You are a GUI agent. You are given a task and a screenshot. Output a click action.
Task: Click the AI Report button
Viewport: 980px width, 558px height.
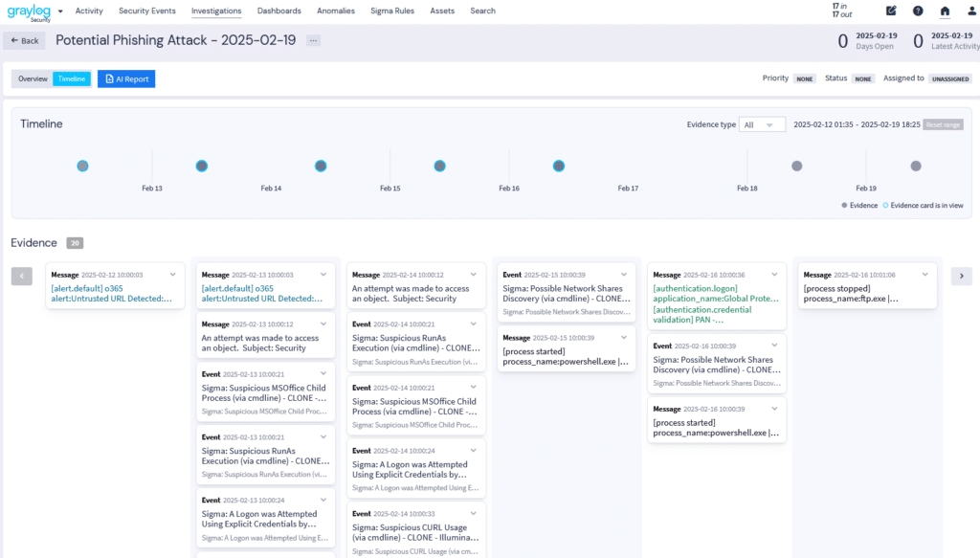click(126, 79)
